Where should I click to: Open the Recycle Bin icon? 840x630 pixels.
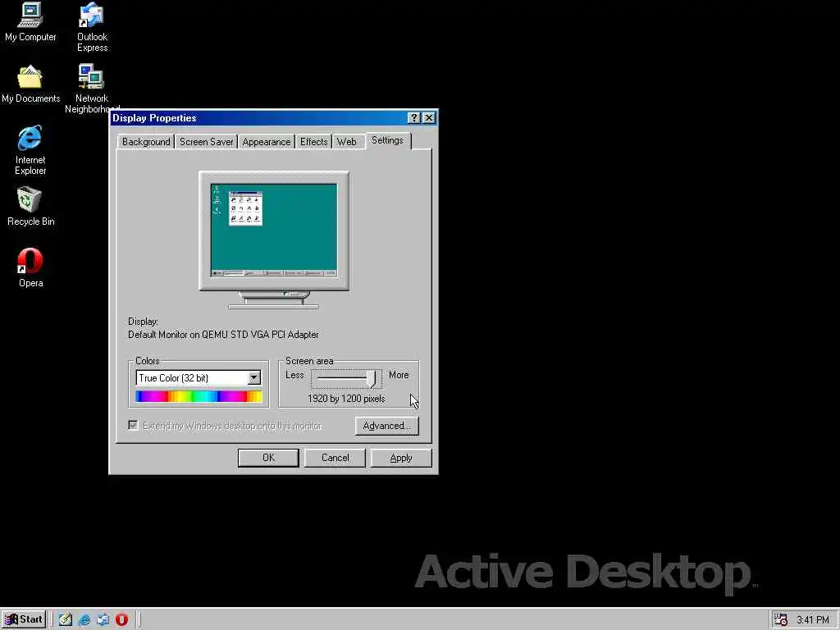30,206
